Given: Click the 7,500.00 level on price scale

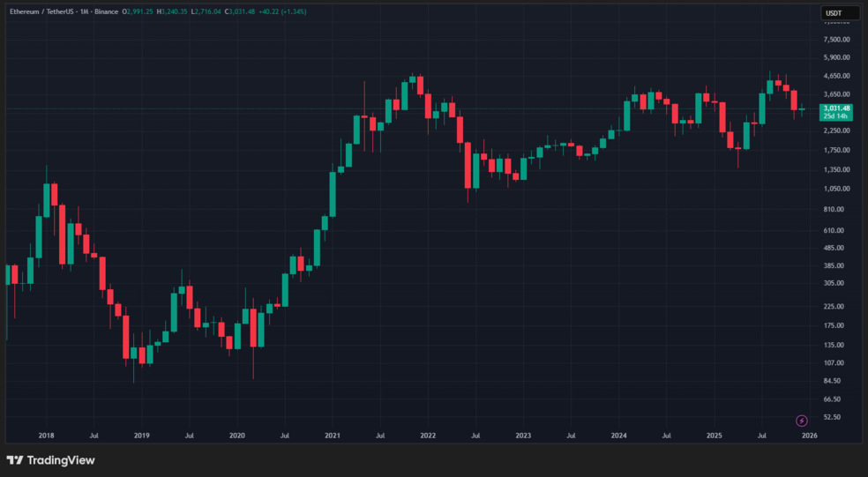Looking at the screenshot, I should pos(836,40).
